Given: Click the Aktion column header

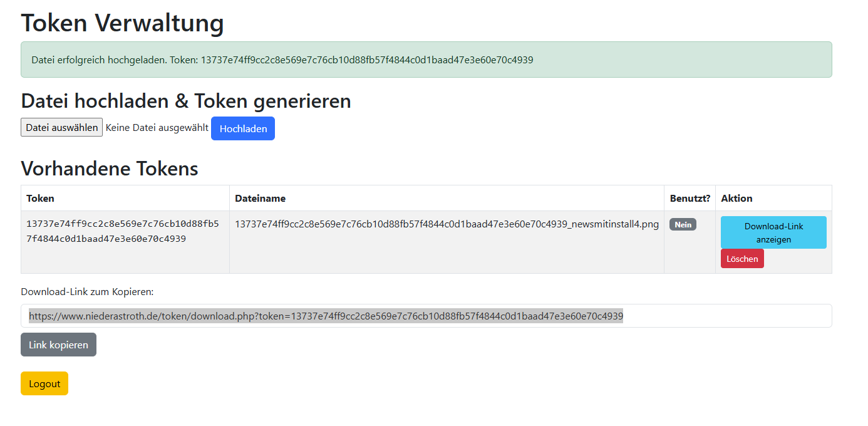Looking at the screenshot, I should (736, 198).
